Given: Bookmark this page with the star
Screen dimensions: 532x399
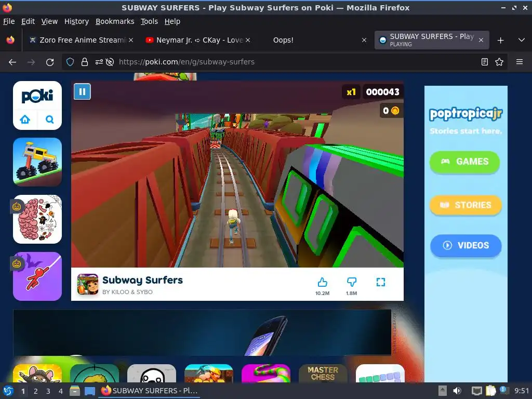Looking at the screenshot, I should coord(499,62).
